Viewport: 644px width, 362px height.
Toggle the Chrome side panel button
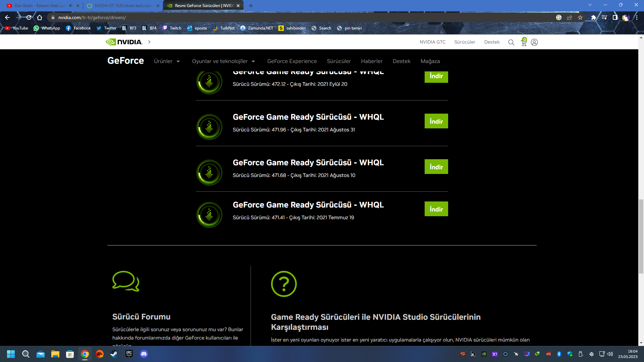tap(615, 17)
